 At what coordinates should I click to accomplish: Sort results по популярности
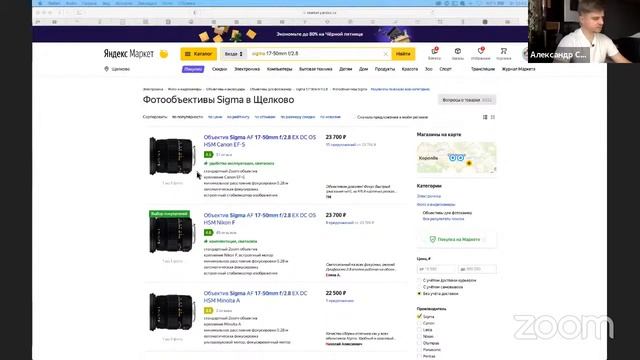tap(187, 117)
